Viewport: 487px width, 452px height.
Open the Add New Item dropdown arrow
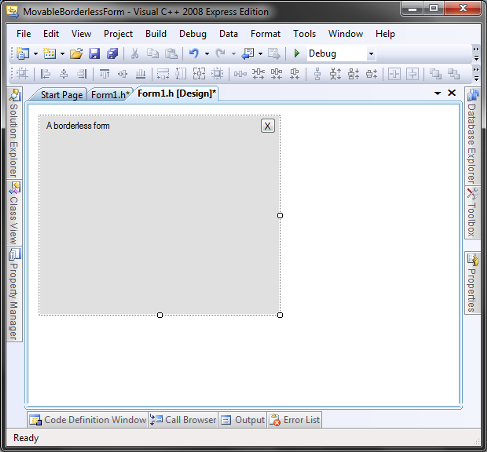62,54
